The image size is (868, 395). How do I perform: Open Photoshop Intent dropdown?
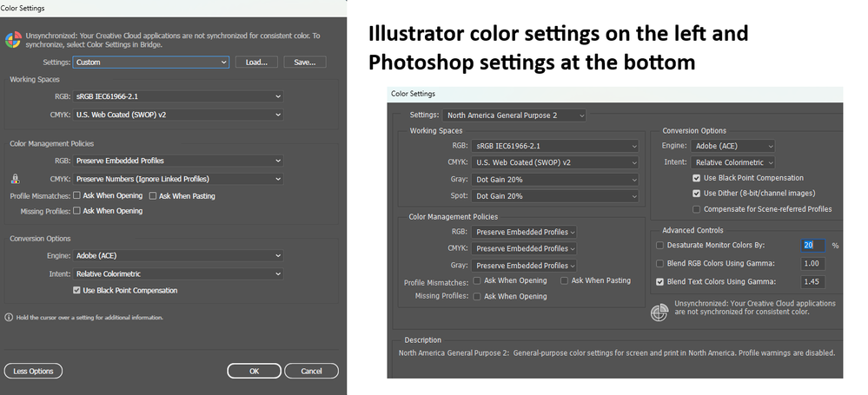point(732,162)
